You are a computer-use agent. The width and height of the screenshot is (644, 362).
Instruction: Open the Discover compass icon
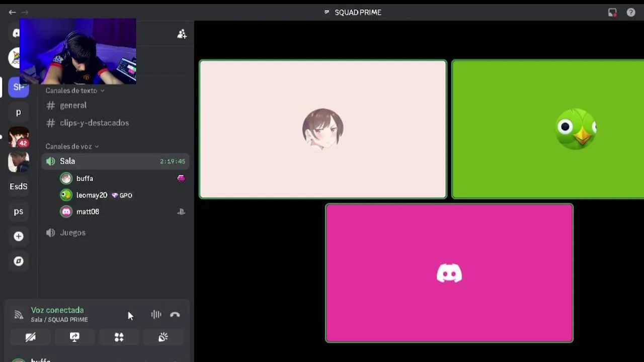pos(19,261)
